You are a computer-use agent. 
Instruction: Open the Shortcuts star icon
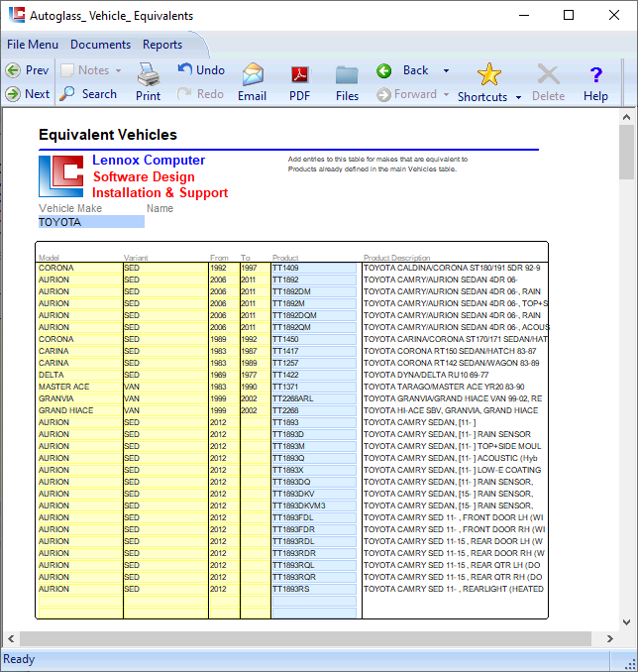coord(482,82)
